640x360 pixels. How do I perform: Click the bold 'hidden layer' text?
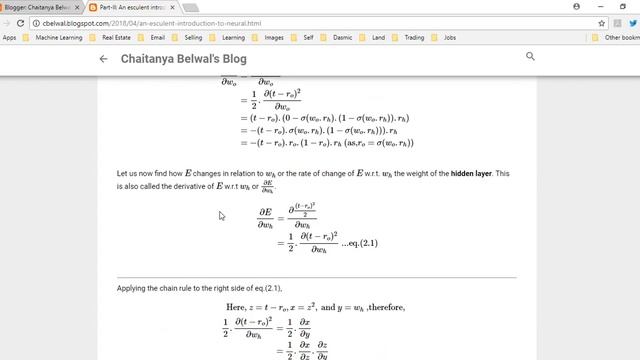(x=471, y=173)
